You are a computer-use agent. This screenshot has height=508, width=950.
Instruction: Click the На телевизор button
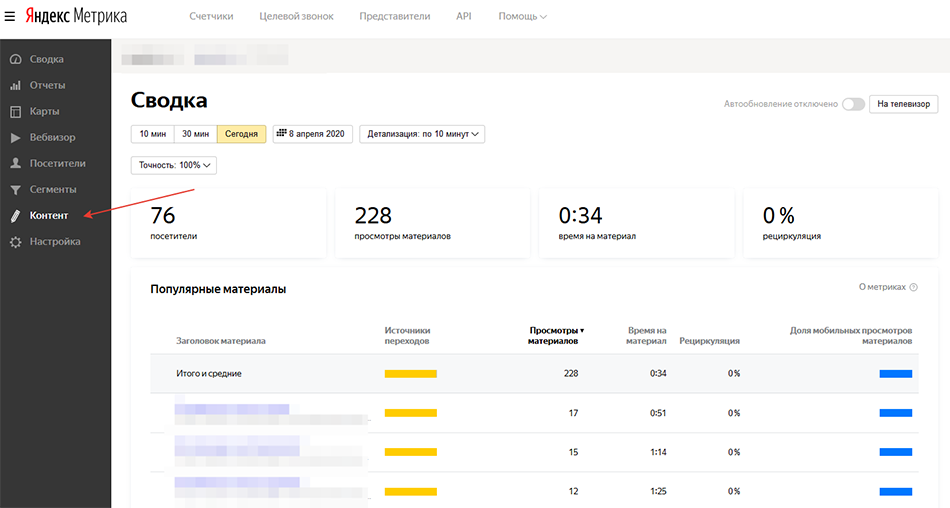coord(903,104)
